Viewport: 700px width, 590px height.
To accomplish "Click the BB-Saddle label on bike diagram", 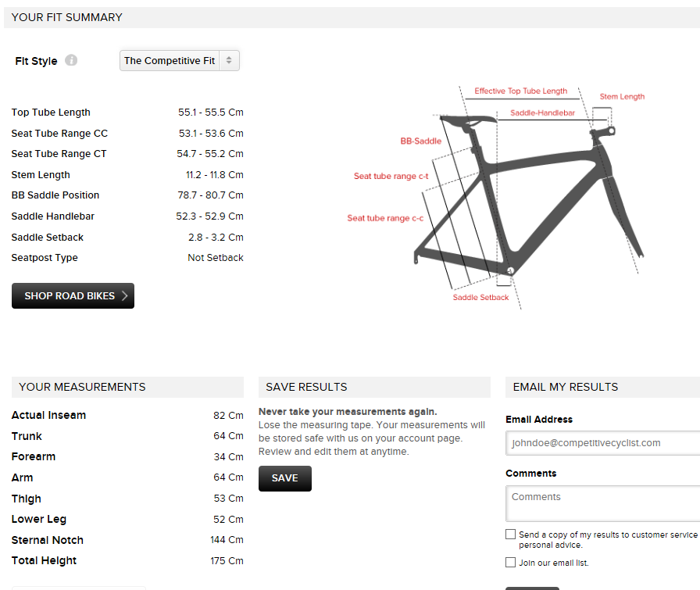I will point(421,141).
